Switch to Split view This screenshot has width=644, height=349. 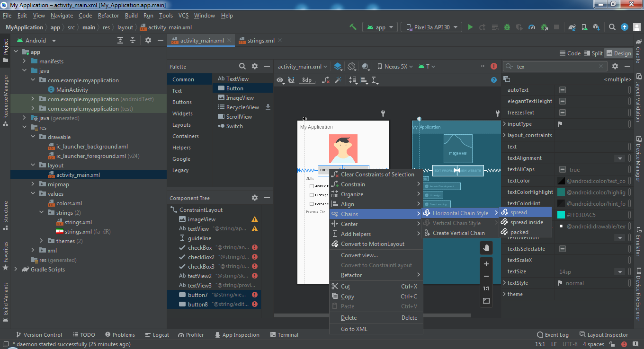[x=593, y=53]
